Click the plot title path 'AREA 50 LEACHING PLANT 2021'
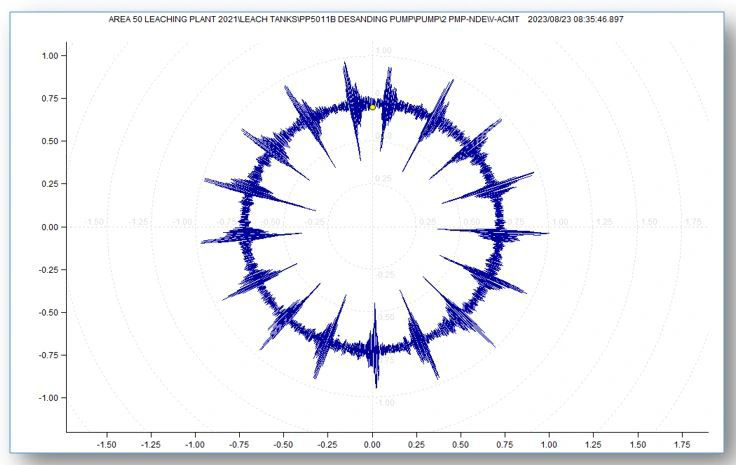 (173, 19)
